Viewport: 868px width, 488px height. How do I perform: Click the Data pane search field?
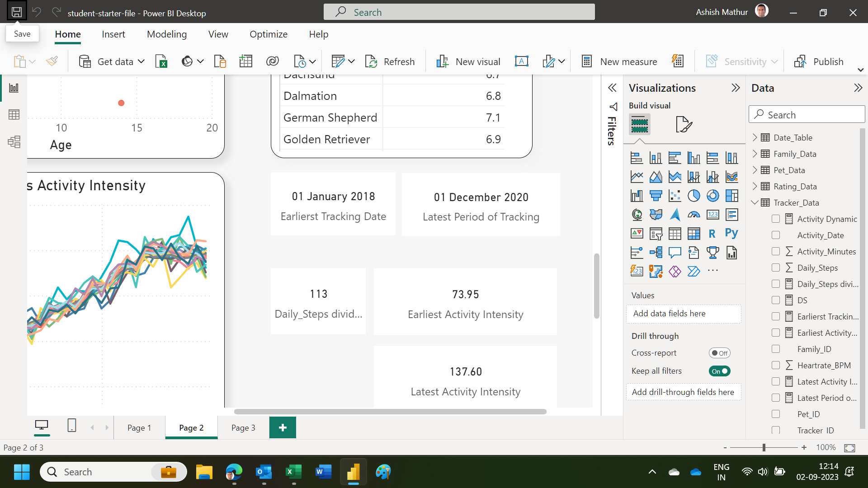807,115
